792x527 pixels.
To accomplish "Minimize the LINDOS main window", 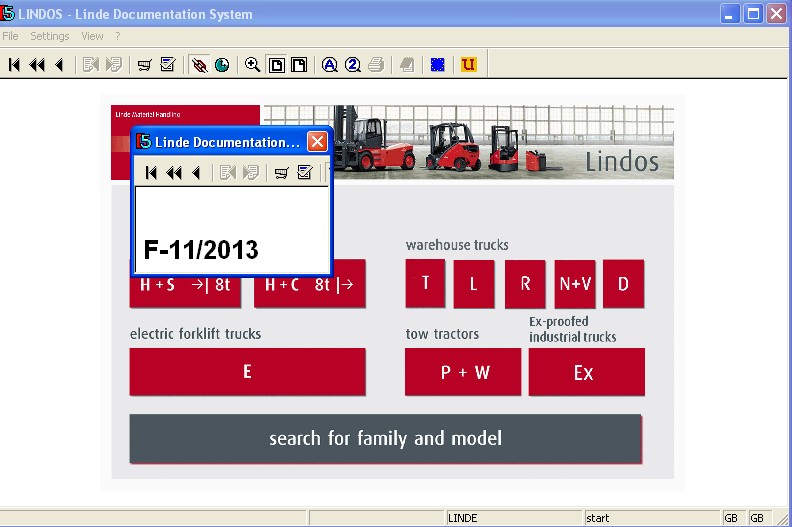I will pos(729,14).
